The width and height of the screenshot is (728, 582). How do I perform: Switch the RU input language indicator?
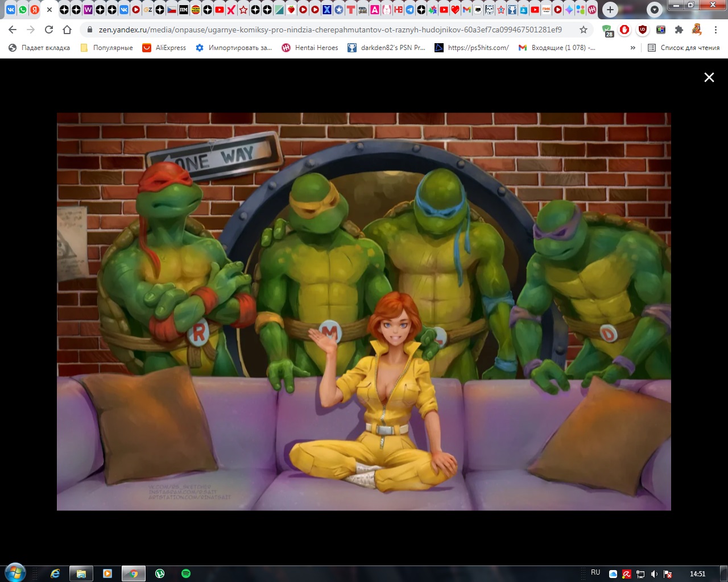(x=595, y=572)
